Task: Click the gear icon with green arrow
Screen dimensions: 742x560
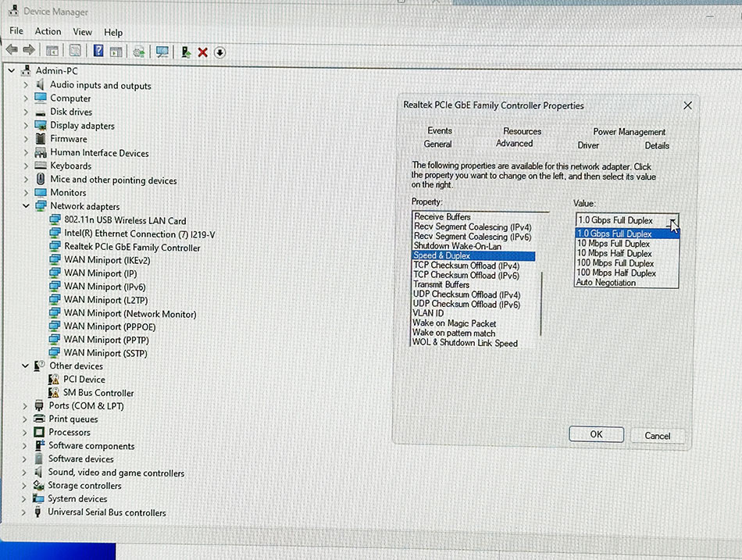Action: [x=139, y=52]
